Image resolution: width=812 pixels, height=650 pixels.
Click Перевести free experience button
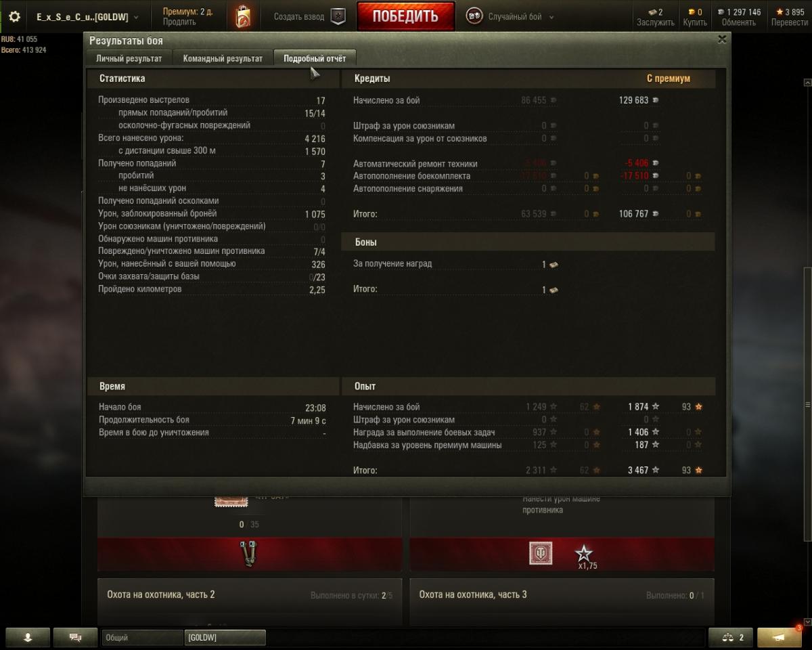point(789,22)
